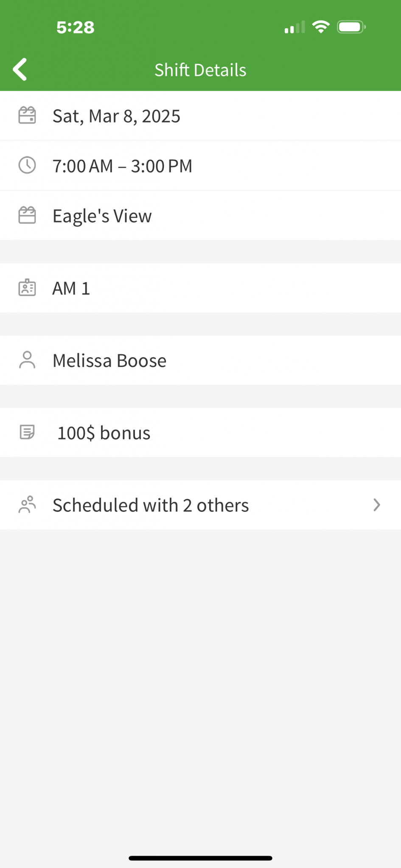
Task: Tap the group icon beside Scheduled with others
Action: click(27, 505)
